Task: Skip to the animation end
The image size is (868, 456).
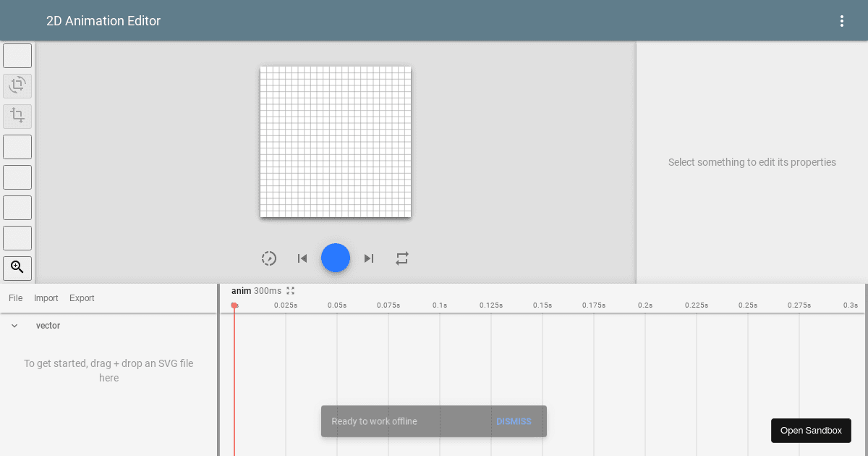Action: click(369, 258)
